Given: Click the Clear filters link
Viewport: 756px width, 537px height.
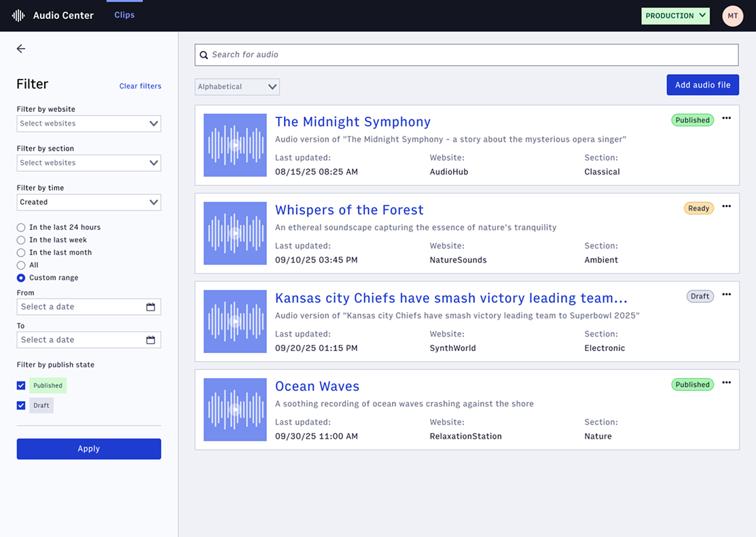Looking at the screenshot, I should click(x=141, y=86).
